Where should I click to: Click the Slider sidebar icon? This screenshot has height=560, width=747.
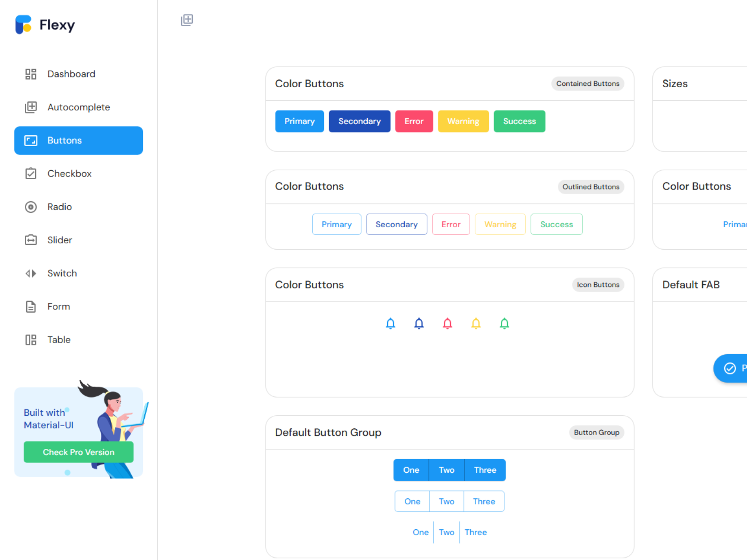tap(31, 240)
